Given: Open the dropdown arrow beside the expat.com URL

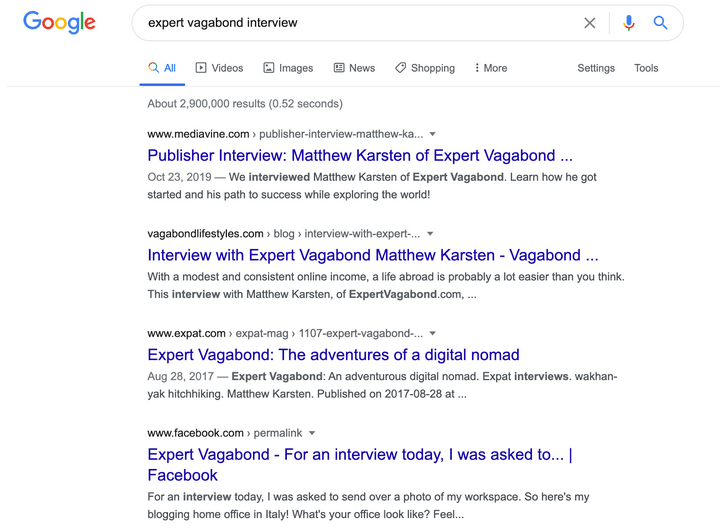Looking at the screenshot, I should (x=433, y=333).
